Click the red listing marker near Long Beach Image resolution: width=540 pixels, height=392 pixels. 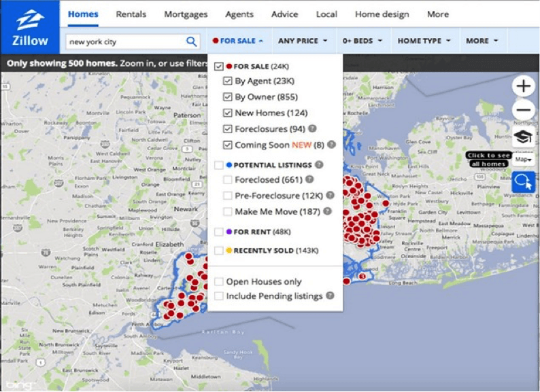(362, 277)
